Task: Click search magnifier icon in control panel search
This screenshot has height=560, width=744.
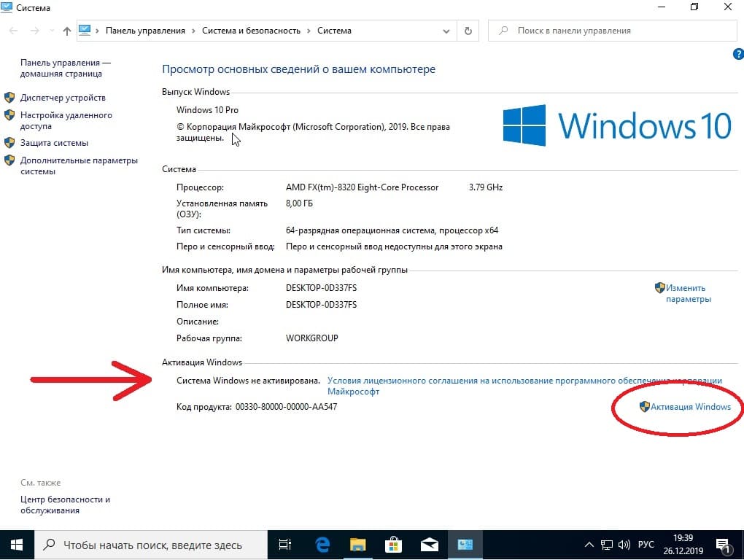Action: pyautogui.click(x=503, y=31)
